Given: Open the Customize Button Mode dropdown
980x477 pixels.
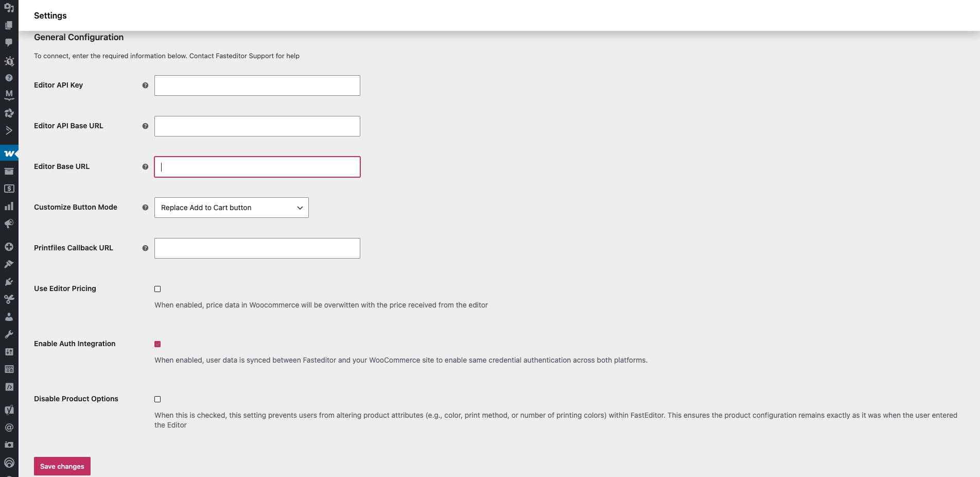Looking at the screenshot, I should click(232, 208).
